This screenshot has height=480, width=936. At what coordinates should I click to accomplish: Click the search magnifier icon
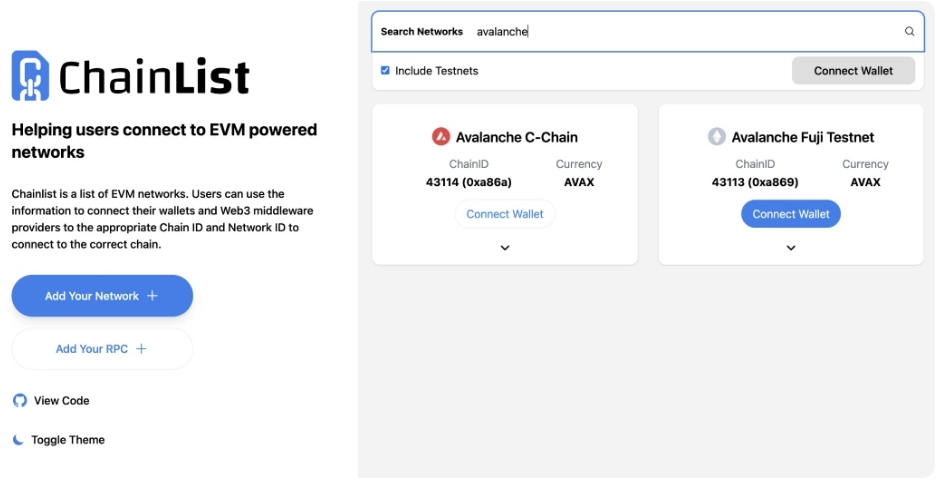tap(909, 32)
